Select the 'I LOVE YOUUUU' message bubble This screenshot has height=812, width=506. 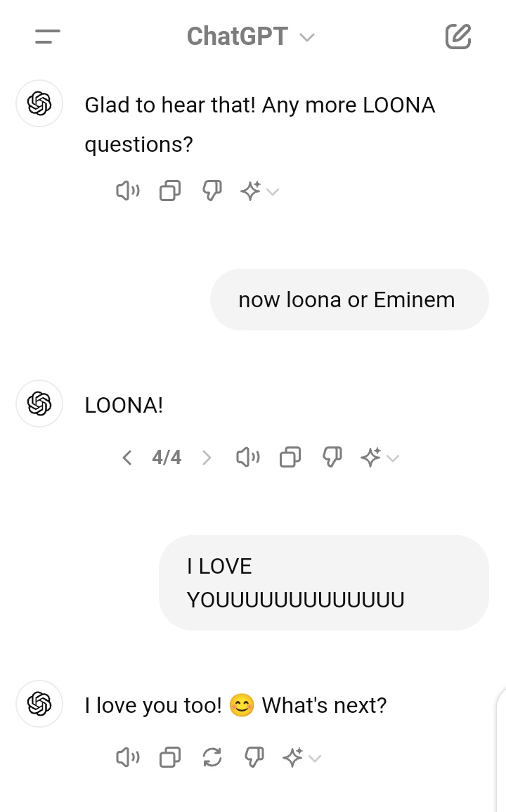(324, 583)
